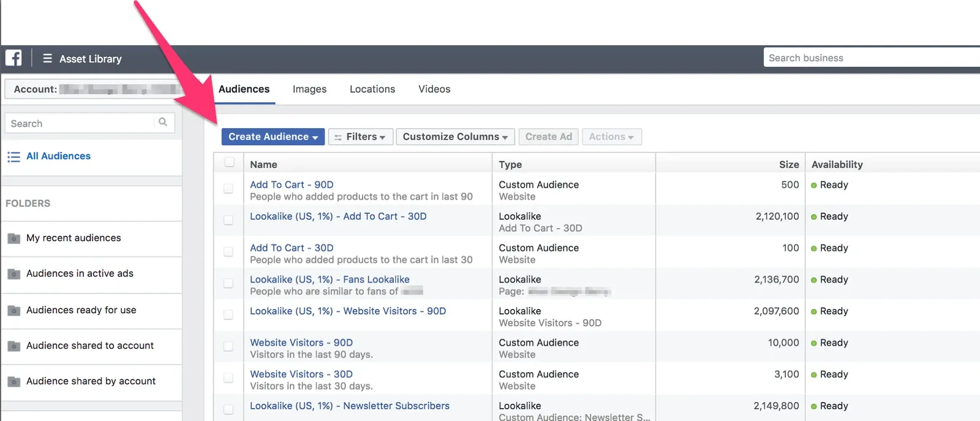Click the size value 2,120,100

click(777, 216)
